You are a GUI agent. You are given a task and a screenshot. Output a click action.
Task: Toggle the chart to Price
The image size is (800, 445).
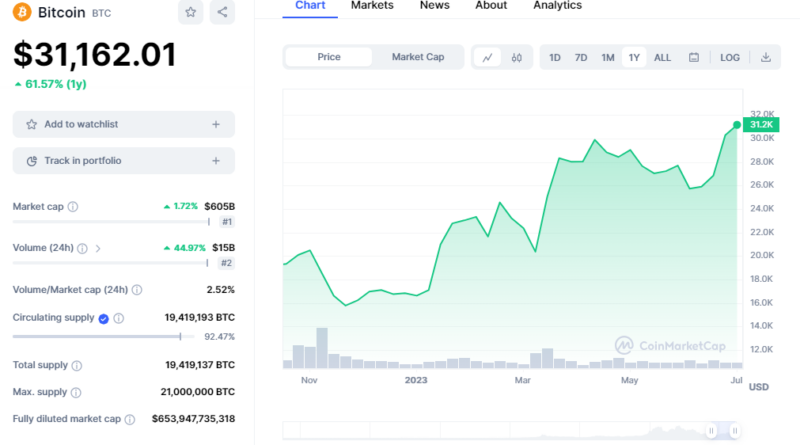tap(329, 57)
